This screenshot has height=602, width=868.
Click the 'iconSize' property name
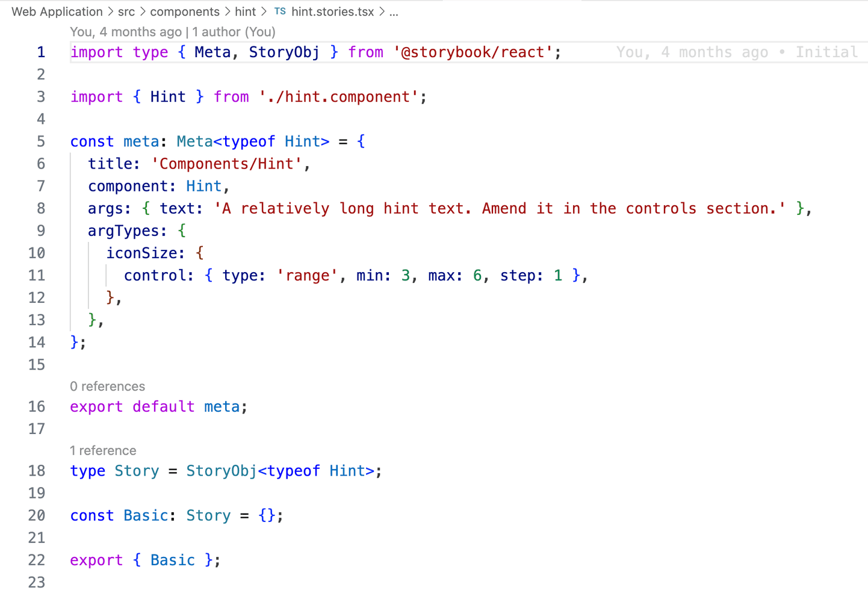pos(142,253)
